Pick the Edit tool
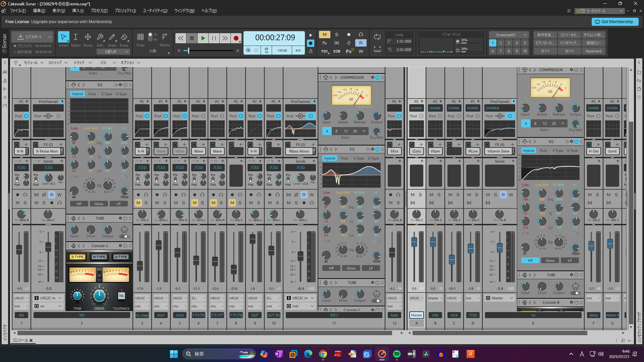This screenshot has height=362, width=644. click(100, 39)
